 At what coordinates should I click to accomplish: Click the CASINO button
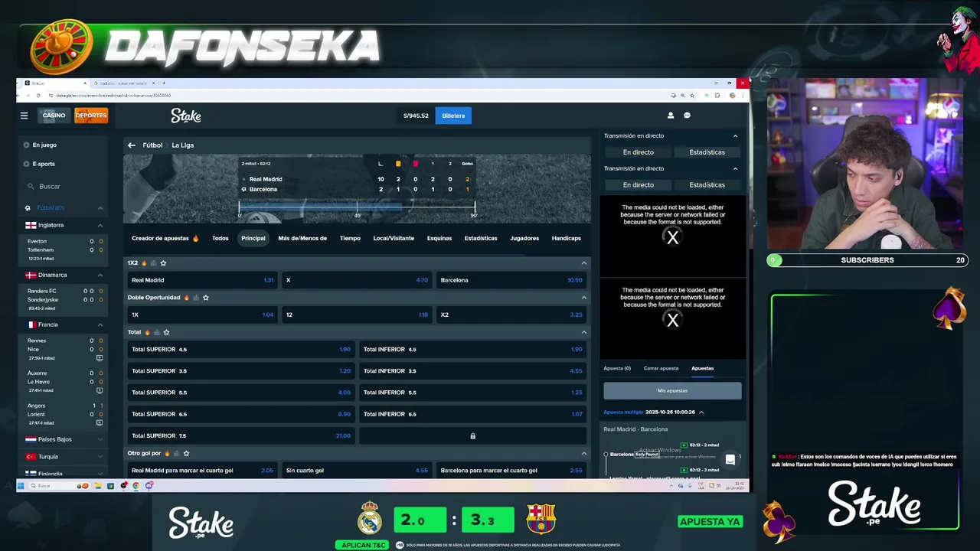click(54, 116)
